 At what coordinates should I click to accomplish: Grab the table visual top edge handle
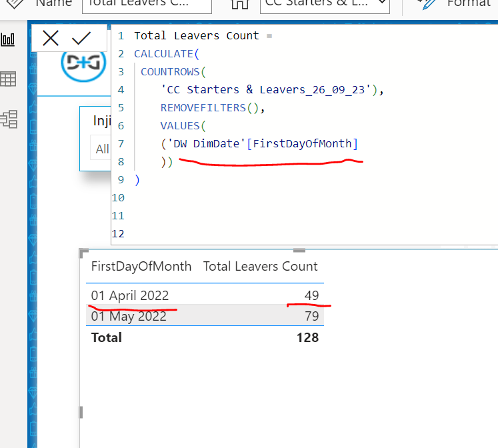click(x=299, y=250)
